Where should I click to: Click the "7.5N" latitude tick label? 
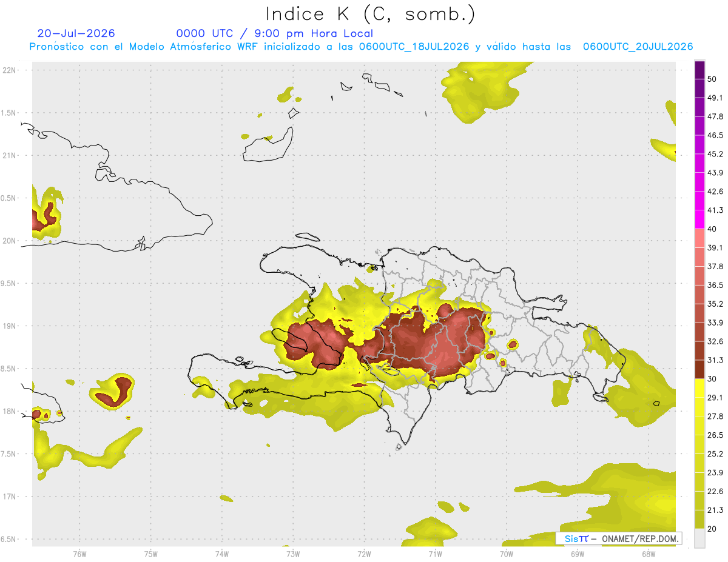click(8, 454)
